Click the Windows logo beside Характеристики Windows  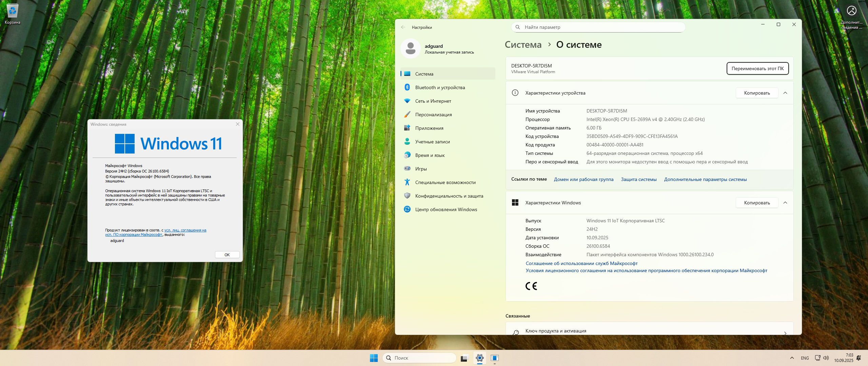coord(515,203)
